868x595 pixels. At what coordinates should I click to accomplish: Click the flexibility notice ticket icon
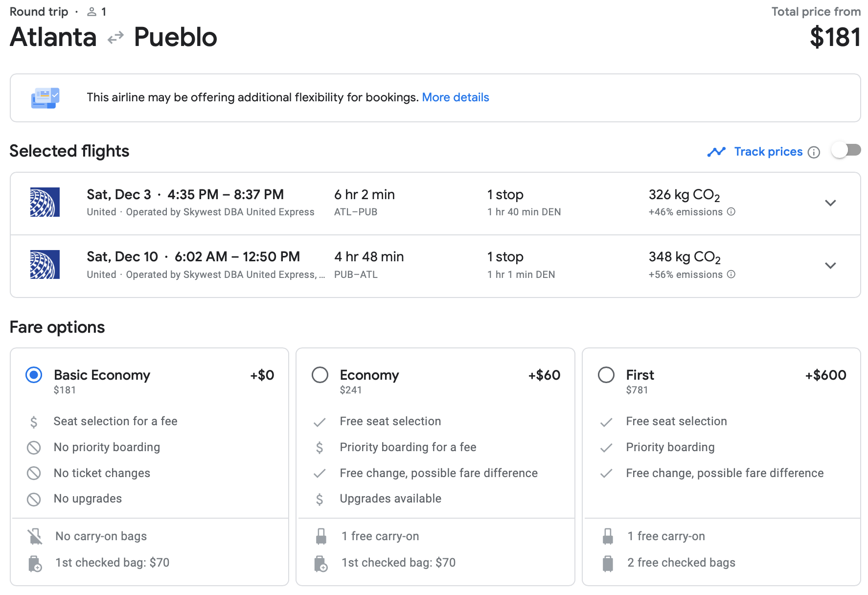pos(45,98)
